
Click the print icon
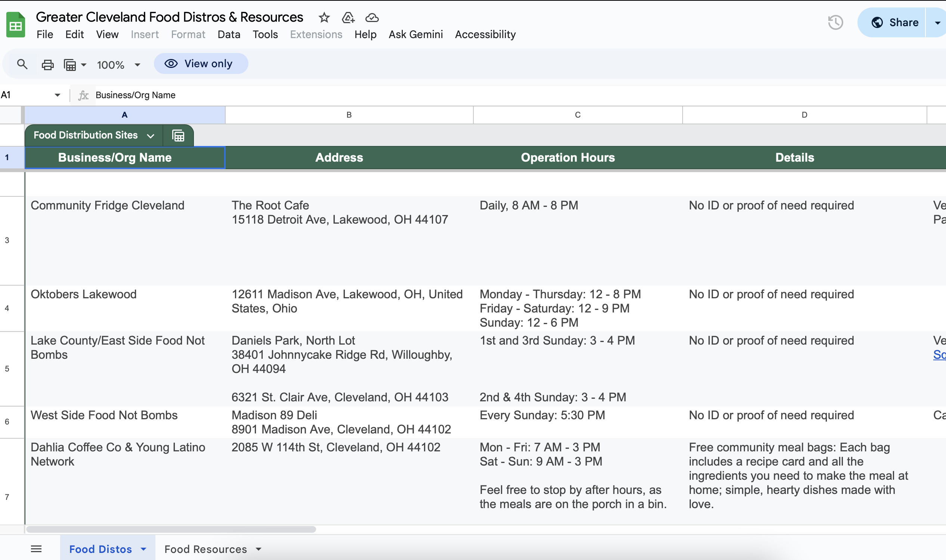click(47, 65)
